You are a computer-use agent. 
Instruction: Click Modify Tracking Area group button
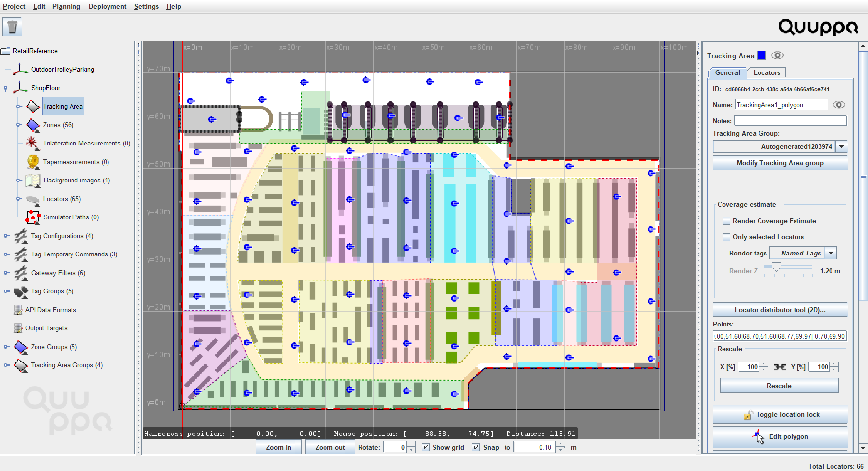point(780,163)
